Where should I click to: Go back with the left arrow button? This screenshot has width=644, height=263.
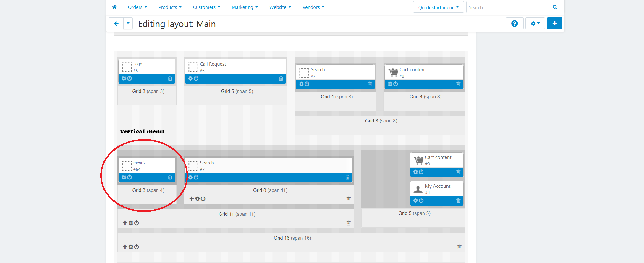116,23
